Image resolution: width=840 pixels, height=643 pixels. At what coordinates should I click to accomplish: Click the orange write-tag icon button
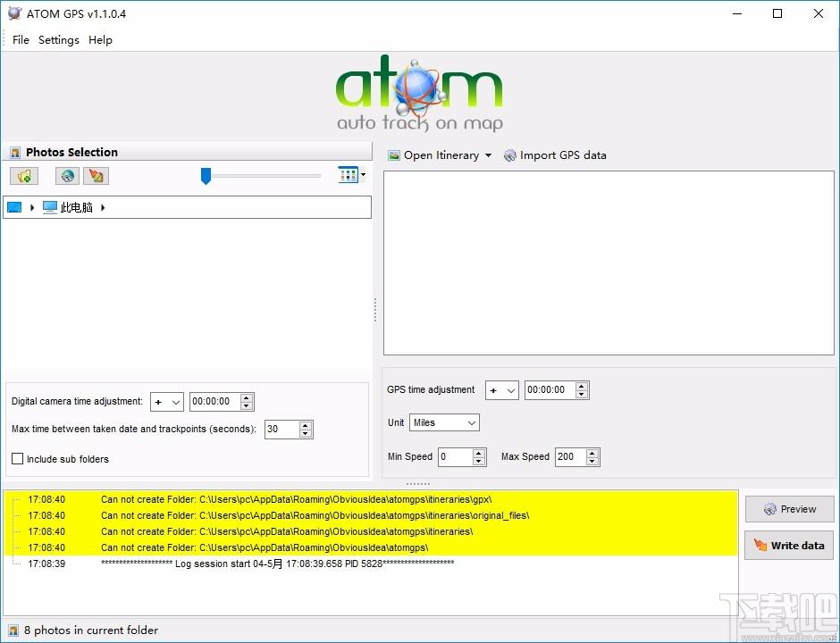pyautogui.click(x=97, y=176)
